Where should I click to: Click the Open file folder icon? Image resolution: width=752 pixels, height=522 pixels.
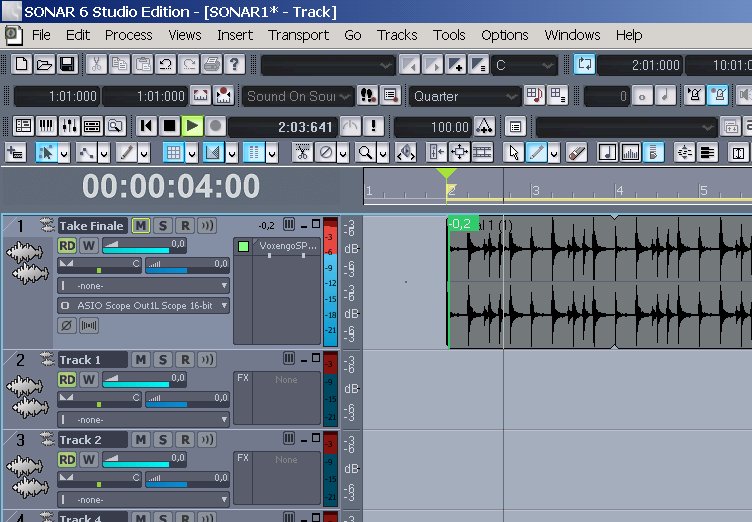(x=45, y=64)
